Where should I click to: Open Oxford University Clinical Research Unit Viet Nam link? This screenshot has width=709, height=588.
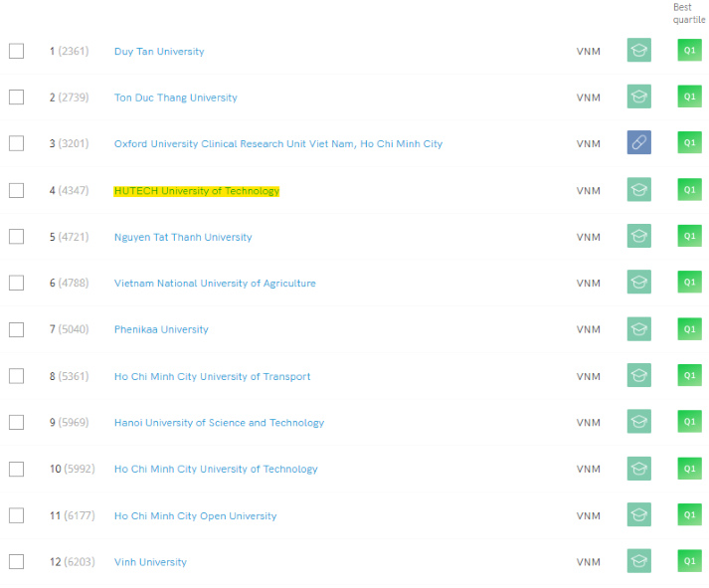pyautogui.click(x=277, y=144)
